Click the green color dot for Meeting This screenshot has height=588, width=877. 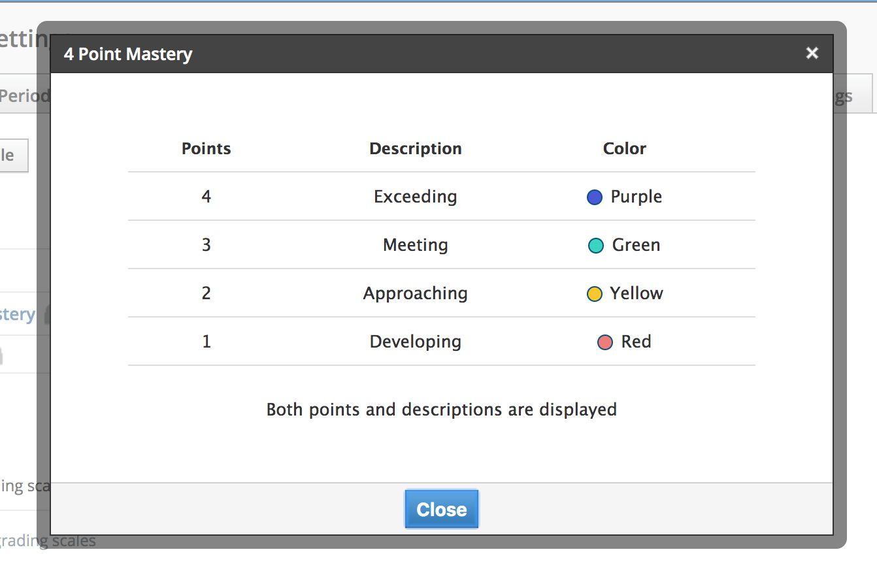(597, 245)
